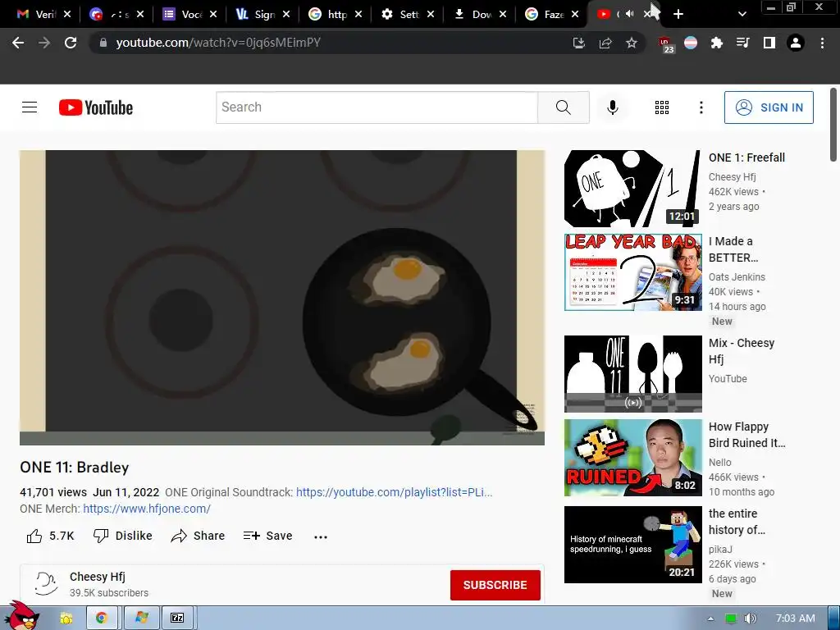Viewport: 840px width, 630px height.
Task: Click SIGN IN button
Action: click(x=769, y=107)
